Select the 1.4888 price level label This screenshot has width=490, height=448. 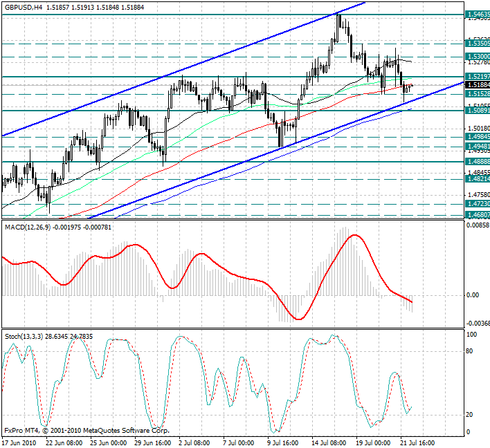point(478,161)
